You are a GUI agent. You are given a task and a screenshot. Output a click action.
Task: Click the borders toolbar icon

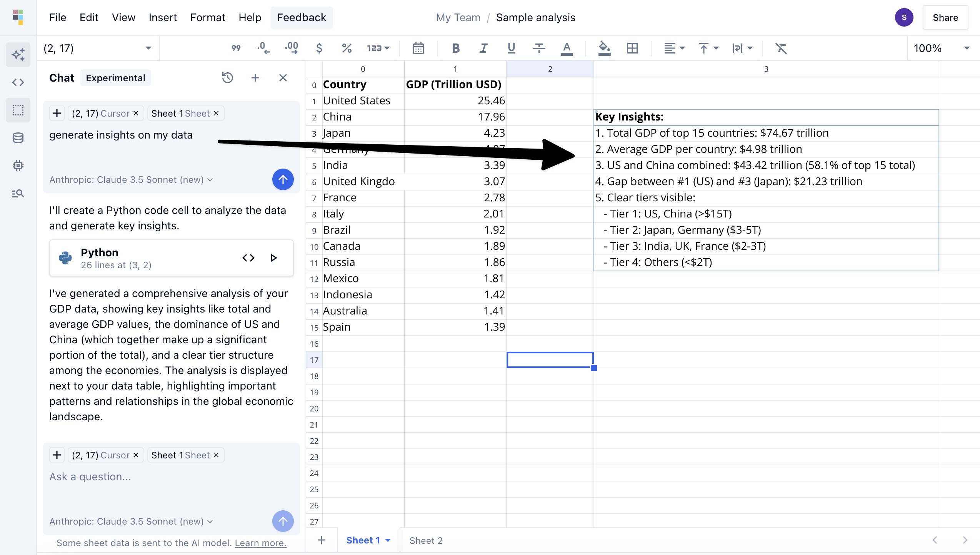[x=632, y=48]
